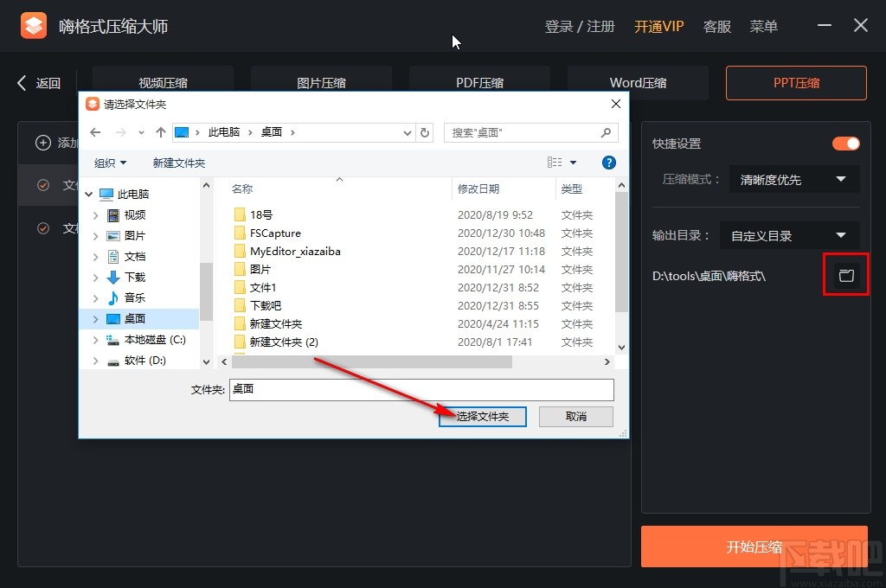Expand 本地磁盘 (C:) tree node
The image size is (886, 588).
95,340
